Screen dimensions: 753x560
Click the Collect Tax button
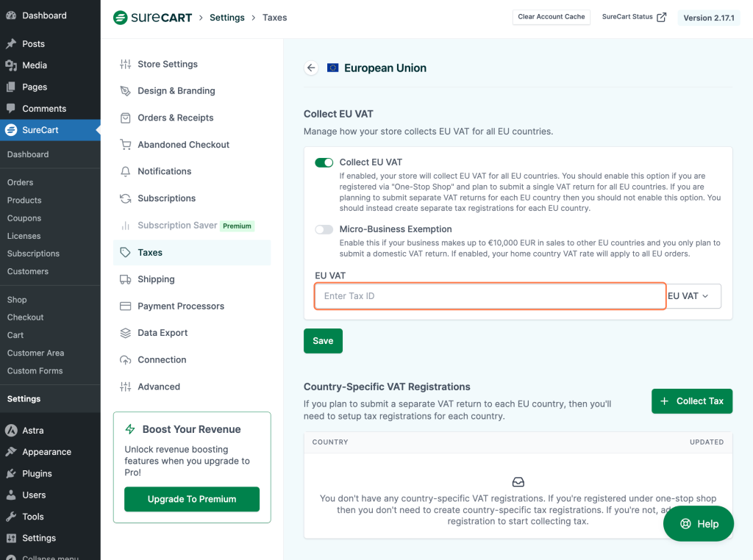coord(691,401)
